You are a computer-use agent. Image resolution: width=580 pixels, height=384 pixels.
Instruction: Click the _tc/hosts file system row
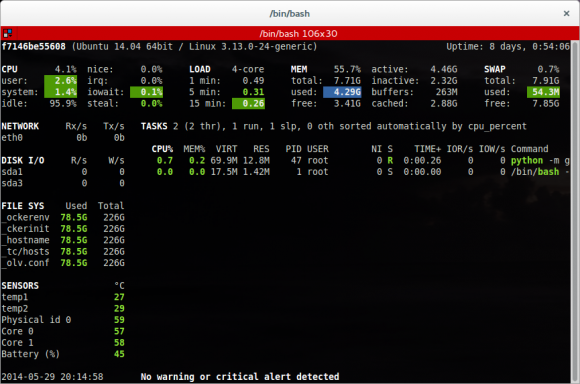(x=63, y=252)
